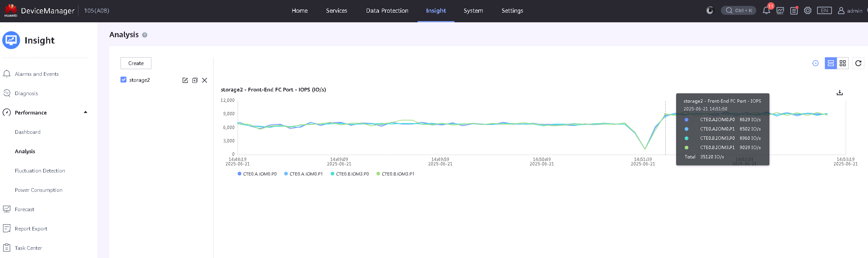Go to the Data Protection tab
868x258 pixels.
(x=387, y=11)
